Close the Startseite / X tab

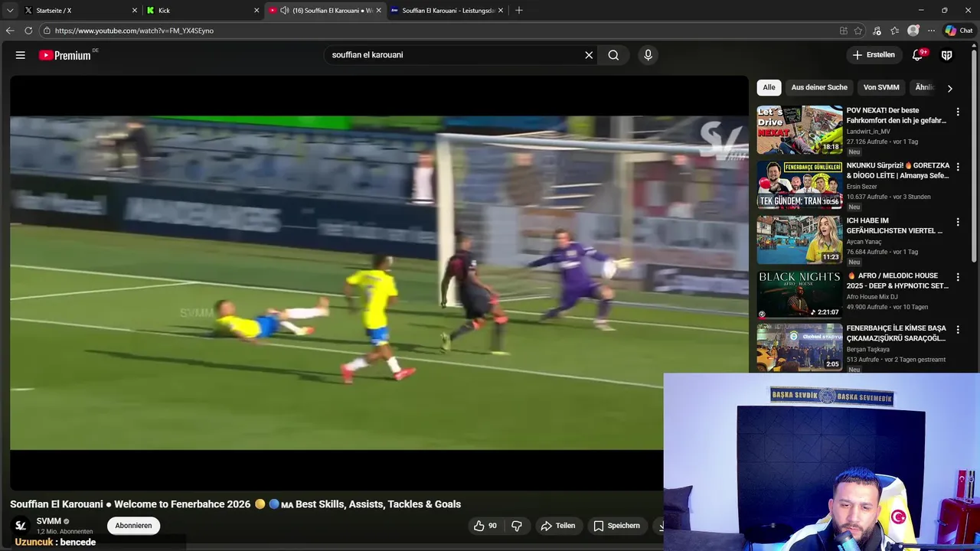tap(135, 11)
